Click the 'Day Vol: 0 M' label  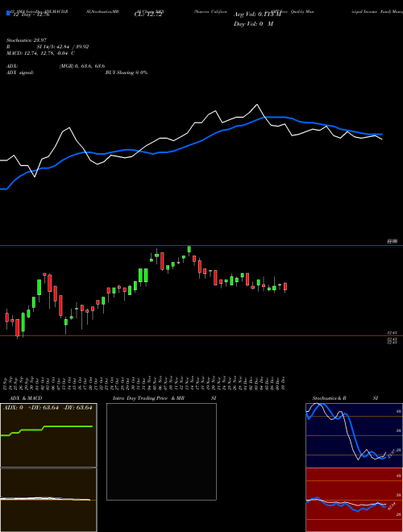pos(253,24)
